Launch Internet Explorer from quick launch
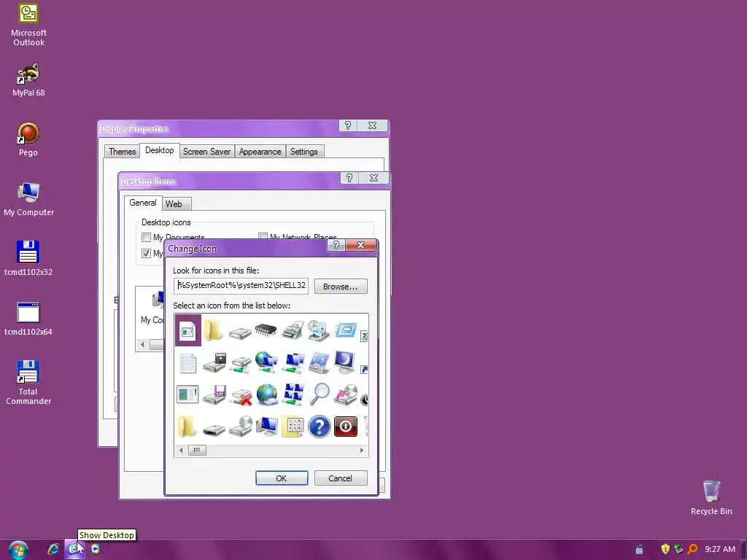Viewport: 747px width, 560px height. coord(53,549)
